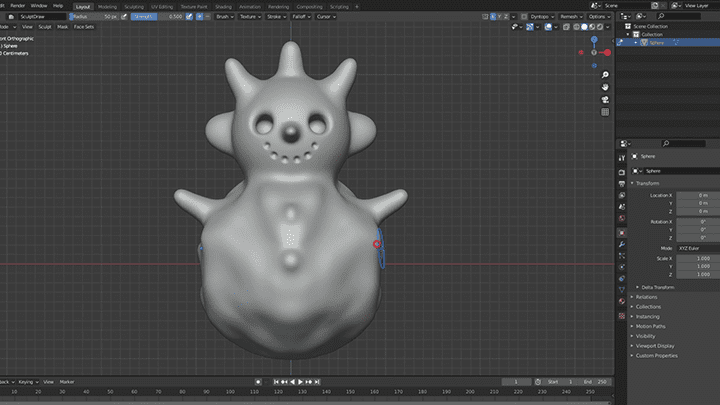Open the Modifiers wrench tab
This screenshot has width=720, height=405.
[x=622, y=244]
